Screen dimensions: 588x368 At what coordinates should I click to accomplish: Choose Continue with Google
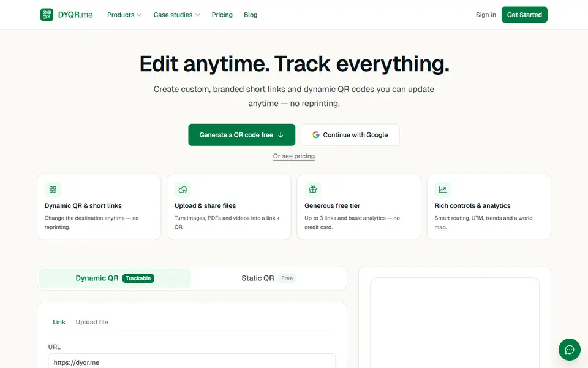pos(350,135)
